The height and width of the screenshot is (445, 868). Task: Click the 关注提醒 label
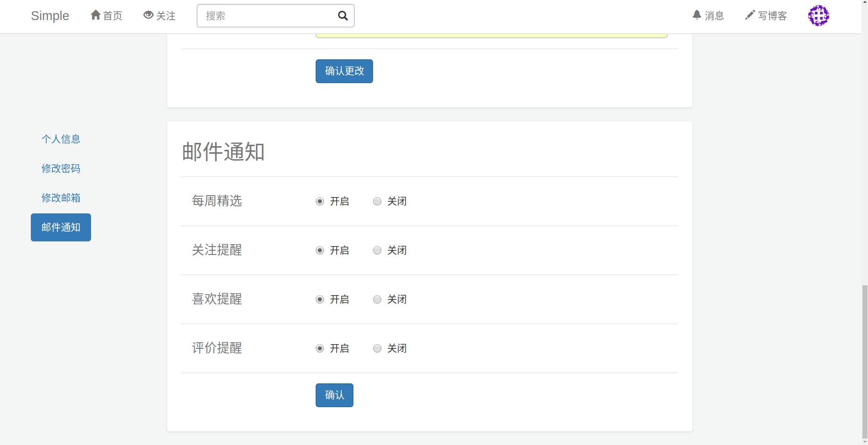[217, 250]
